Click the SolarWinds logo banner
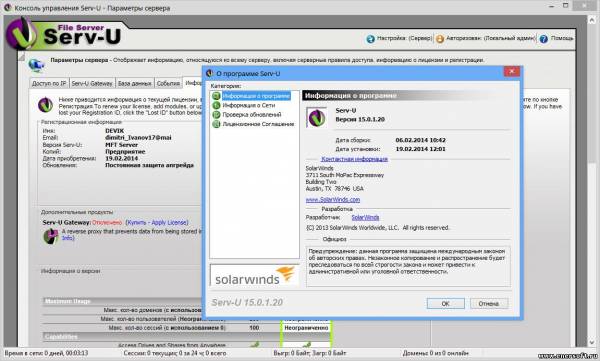This screenshot has height=361, width=600. click(254, 275)
